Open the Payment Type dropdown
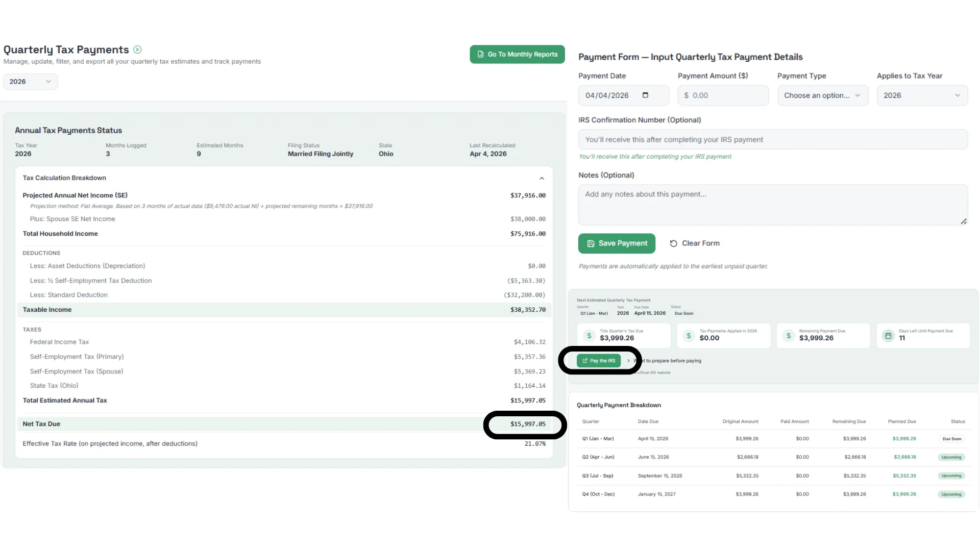Image resolution: width=980 pixels, height=551 pixels. 822,95
